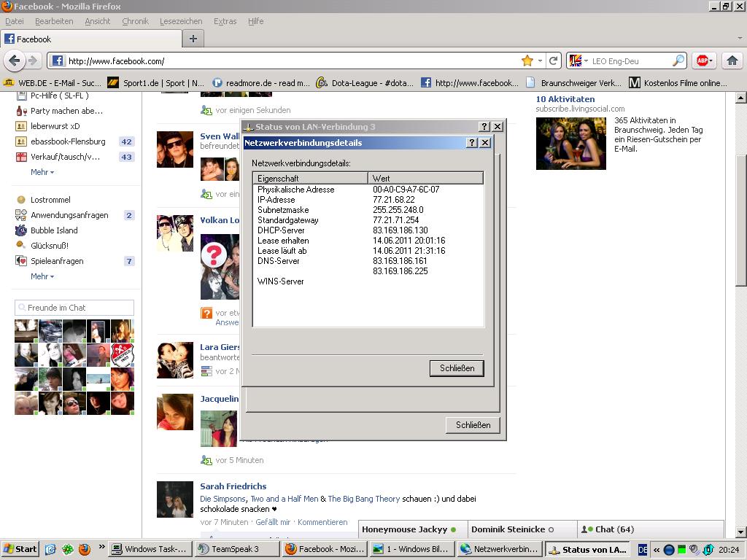Switch to TeamSpeak 3 taskbar button
The height and width of the screenshot is (560, 747).
[237, 549]
